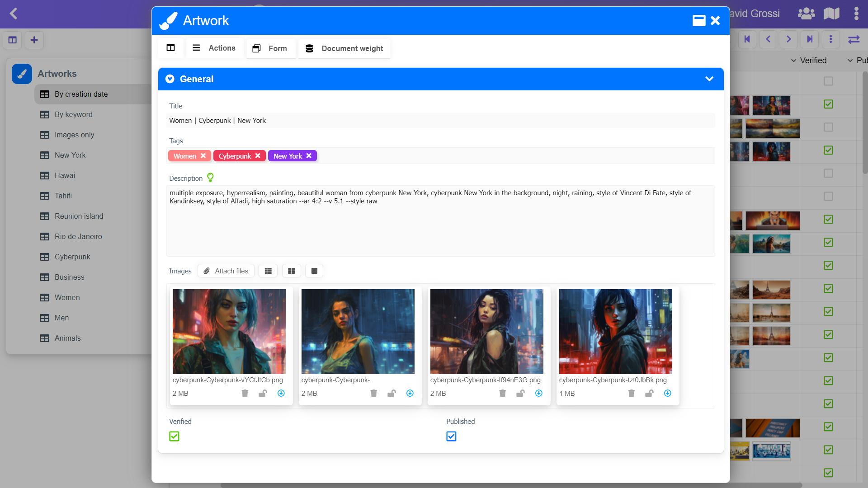Click the cyberpunk thumbnail fourth image
The image size is (868, 488).
[615, 331]
